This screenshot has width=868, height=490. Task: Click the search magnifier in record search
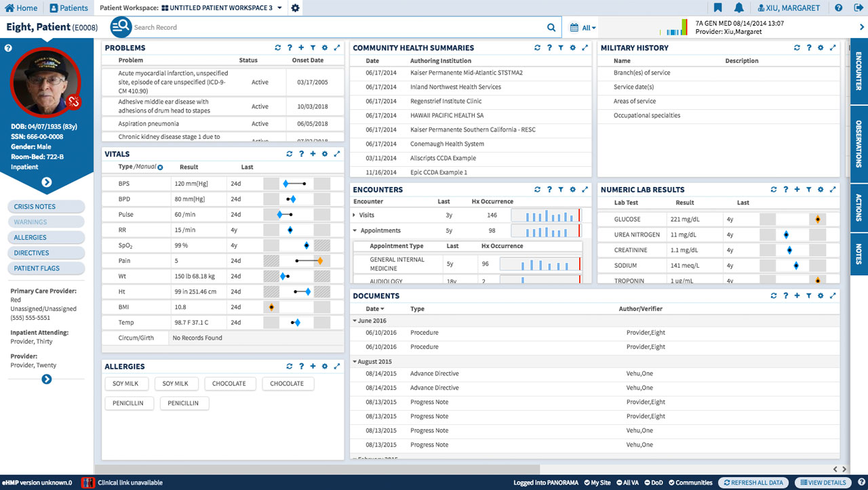pos(551,28)
